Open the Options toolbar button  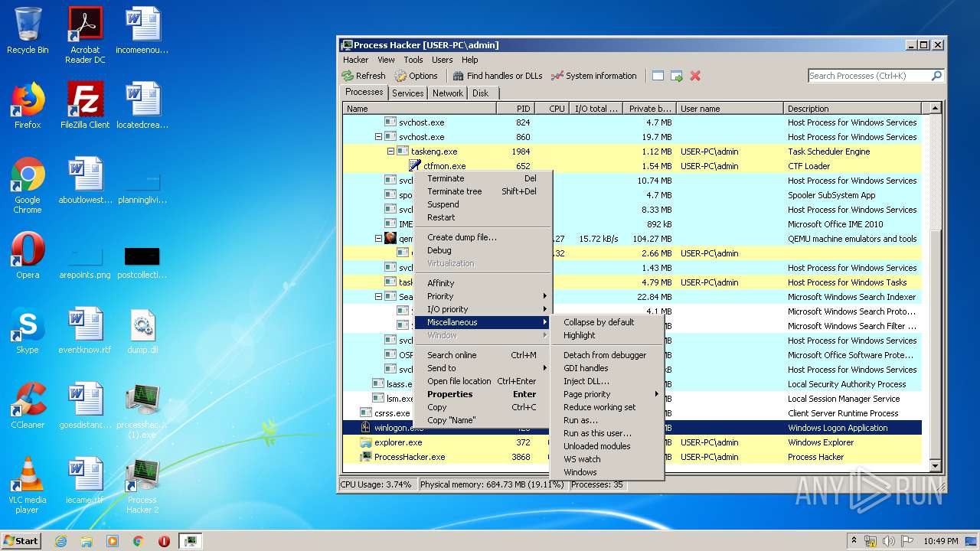(x=416, y=76)
